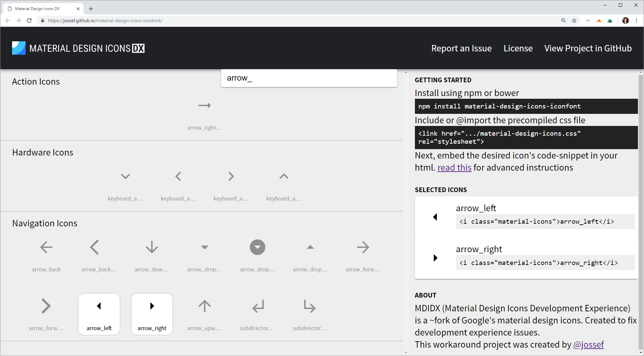Close the Material Design Icons DX tab
Viewport: 644px width, 356px height.
pyautogui.click(x=78, y=9)
